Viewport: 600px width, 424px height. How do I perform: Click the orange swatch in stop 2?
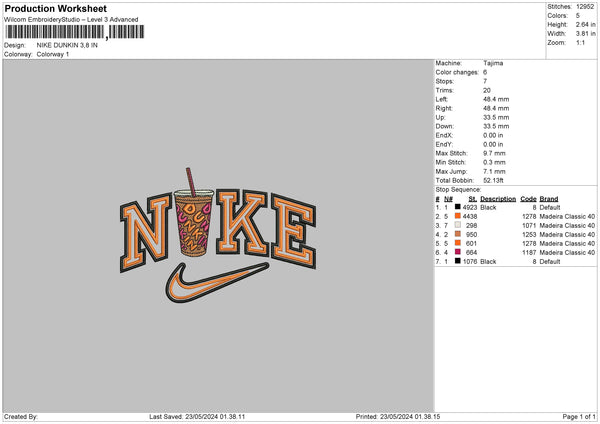(x=458, y=216)
